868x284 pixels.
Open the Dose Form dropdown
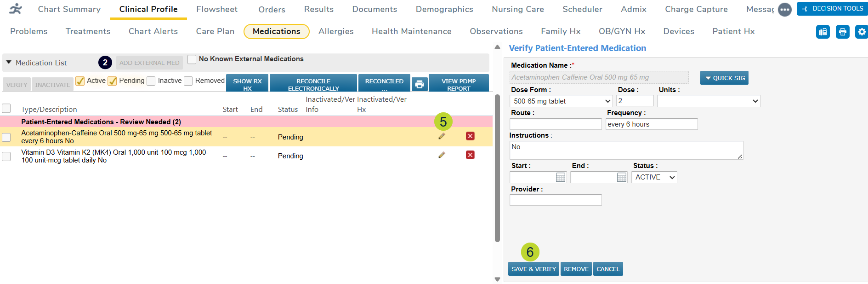(x=561, y=101)
